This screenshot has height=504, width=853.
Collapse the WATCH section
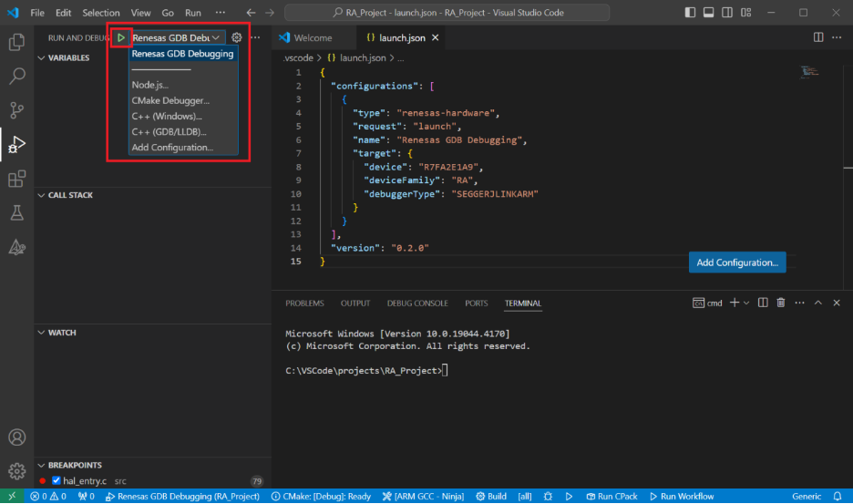click(x=61, y=333)
